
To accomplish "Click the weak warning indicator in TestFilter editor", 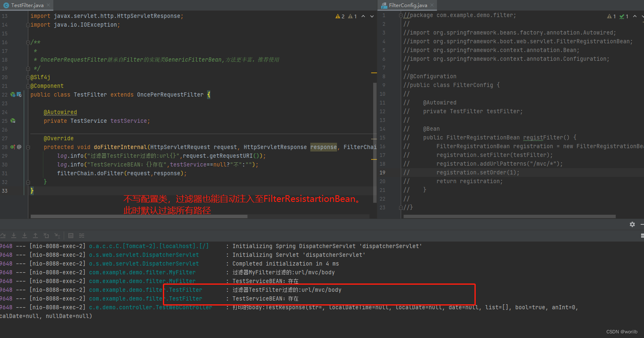I will pos(352,16).
